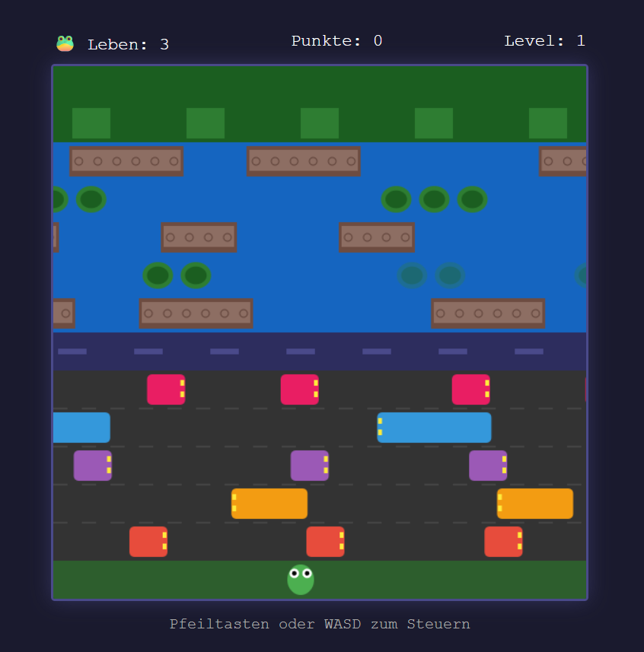This screenshot has height=652, width=644.
Task: Click the second goal slot from the left
Action: [206, 123]
